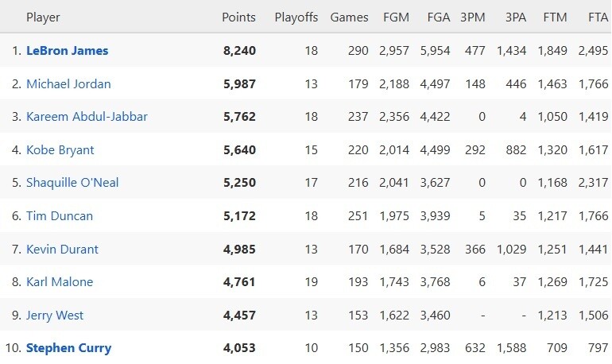Sort by 3PM column header
This screenshot has width=612, height=364.
coord(473,17)
